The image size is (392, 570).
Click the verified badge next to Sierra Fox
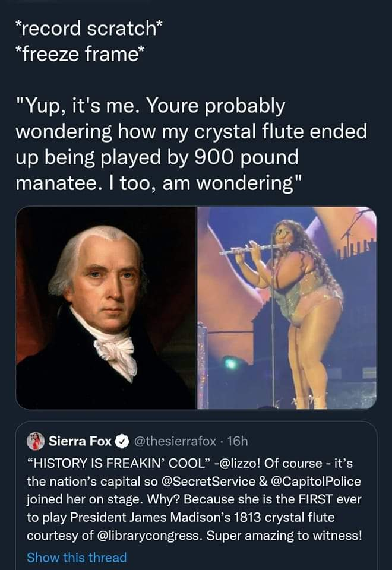tap(122, 441)
